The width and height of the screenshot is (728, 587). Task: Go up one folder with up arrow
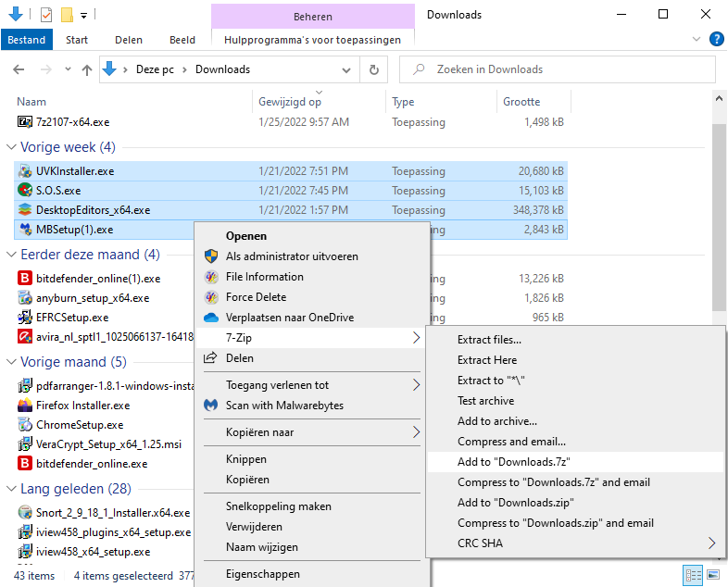[87, 69]
